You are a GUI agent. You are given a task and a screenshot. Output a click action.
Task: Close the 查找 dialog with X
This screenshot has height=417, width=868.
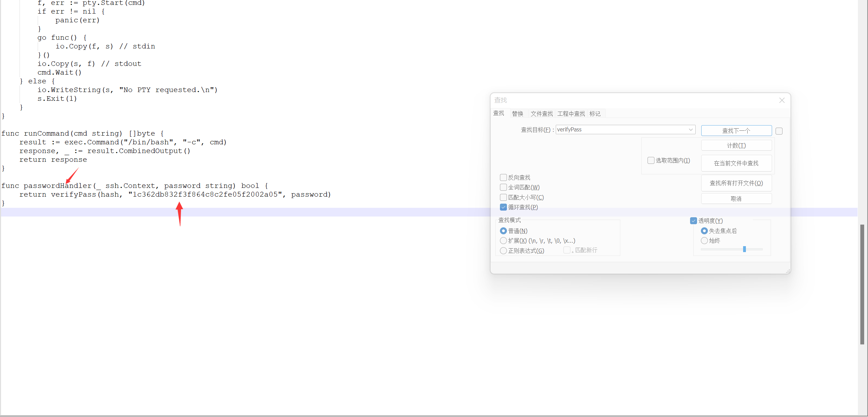pyautogui.click(x=782, y=100)
